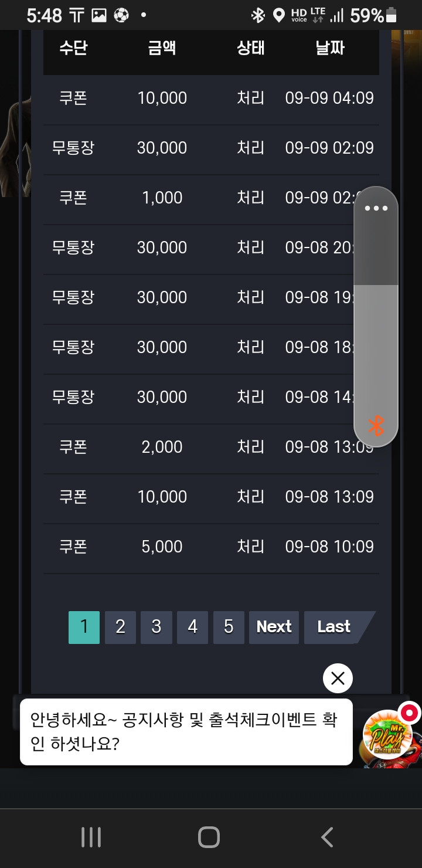The image size is (422, 868).
Task: Tap Android home navigation button
Action: tap(209, 837)
